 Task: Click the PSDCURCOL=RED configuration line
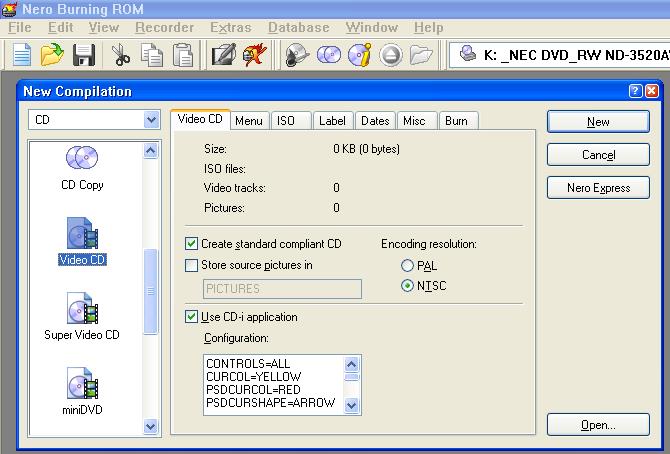click(253, 389)
